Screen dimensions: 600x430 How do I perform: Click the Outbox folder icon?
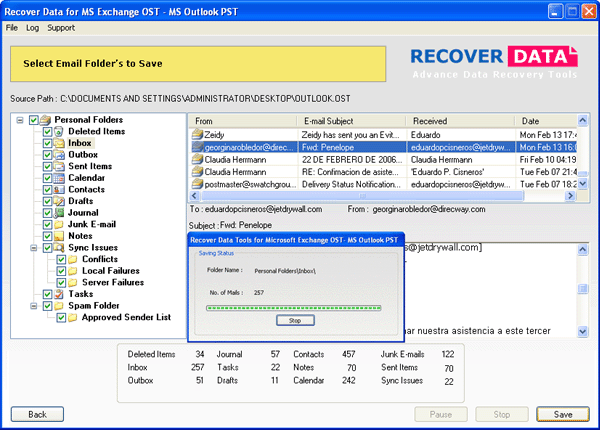pos(59,155)
